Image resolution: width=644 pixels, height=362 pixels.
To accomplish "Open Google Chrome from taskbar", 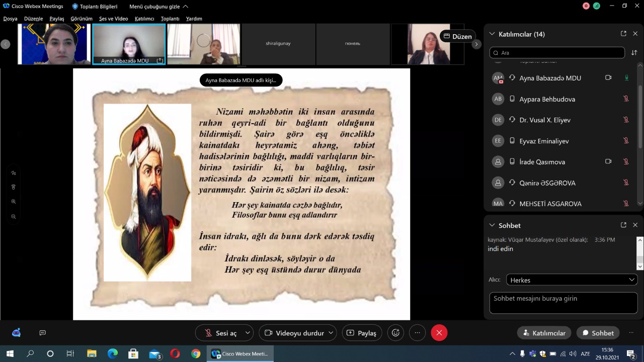I will click(x=196, y=354).
